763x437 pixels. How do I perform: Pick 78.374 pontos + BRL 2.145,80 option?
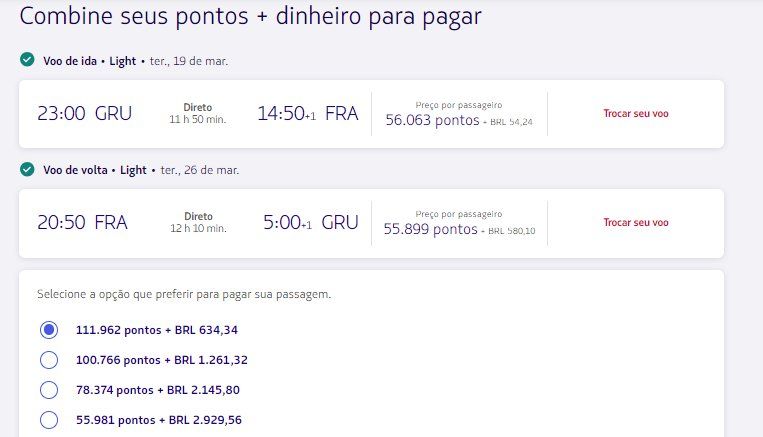click(x=49, y=390)
